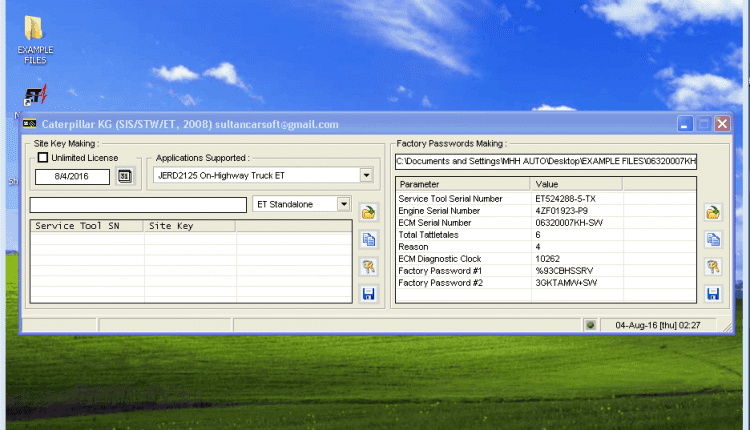Screen dimensions: 750x430
Task: Click the Site Key column header
Action: (x=189, y=226)
